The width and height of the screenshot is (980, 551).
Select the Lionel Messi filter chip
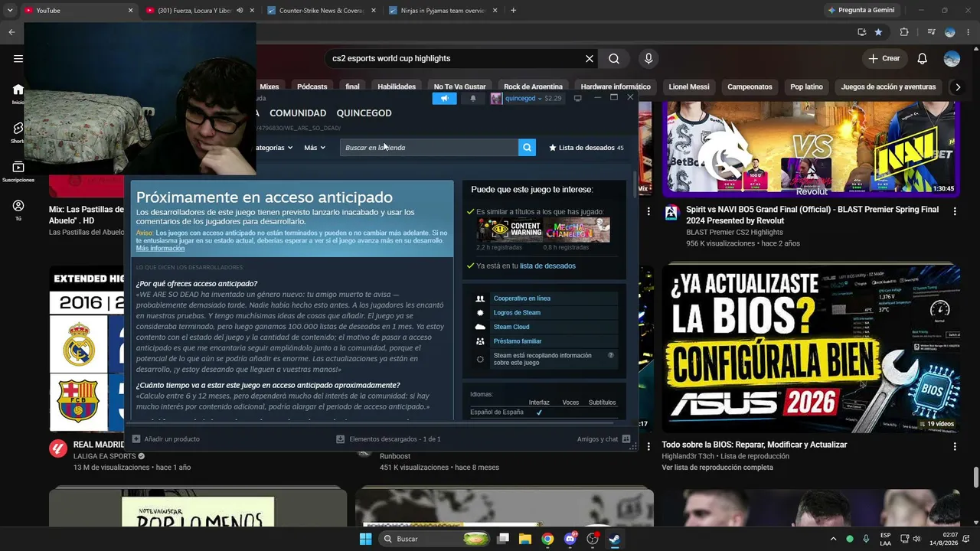pos(689,86)
